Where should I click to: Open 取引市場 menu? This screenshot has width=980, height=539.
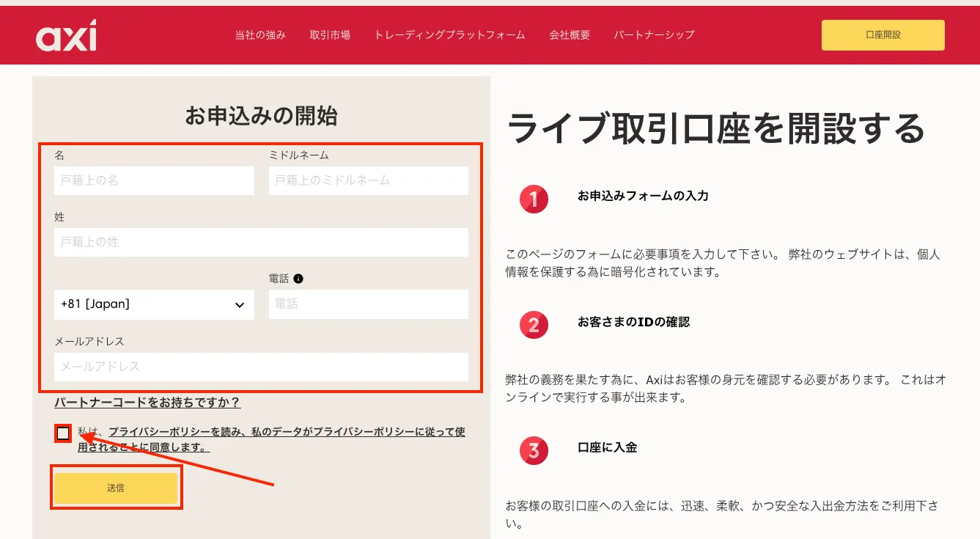coord(330,35)
